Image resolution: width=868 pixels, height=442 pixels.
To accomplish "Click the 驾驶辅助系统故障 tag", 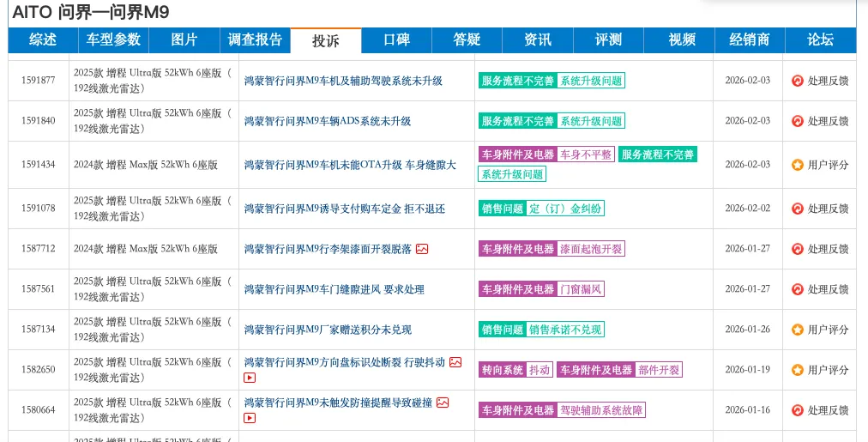I will click(600, 410).
